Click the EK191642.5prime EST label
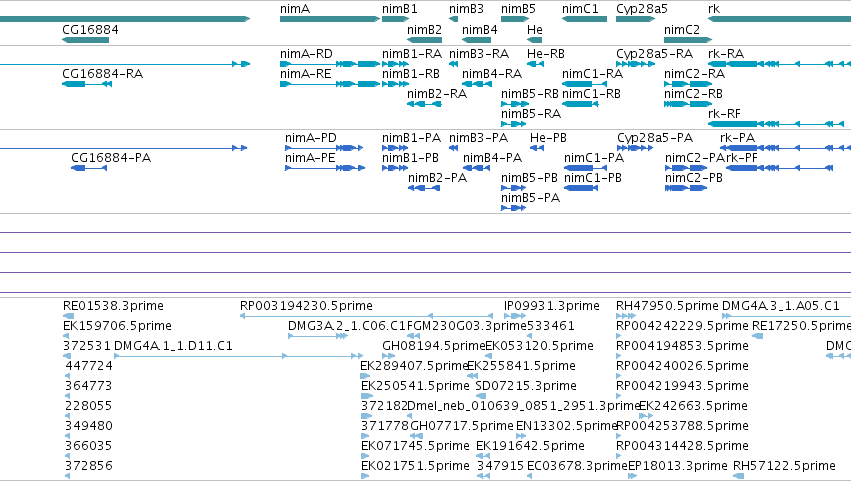The image size is (851, 481). [x=530, y=446]
